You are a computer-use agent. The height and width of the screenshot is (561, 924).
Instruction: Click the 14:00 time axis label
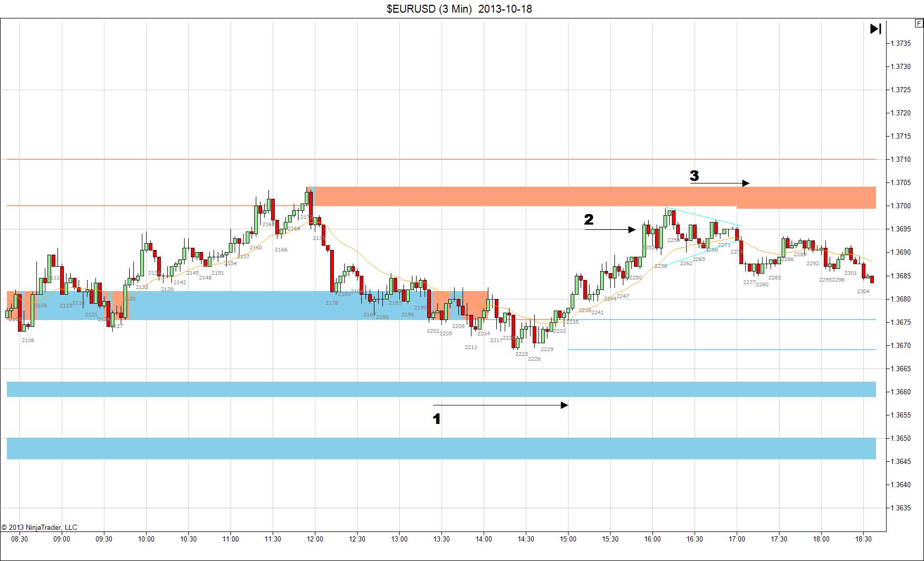click(484, 539)
